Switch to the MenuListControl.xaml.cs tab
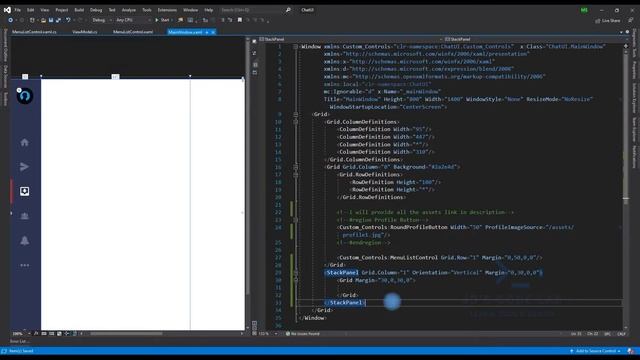 [x=34, y=32]
